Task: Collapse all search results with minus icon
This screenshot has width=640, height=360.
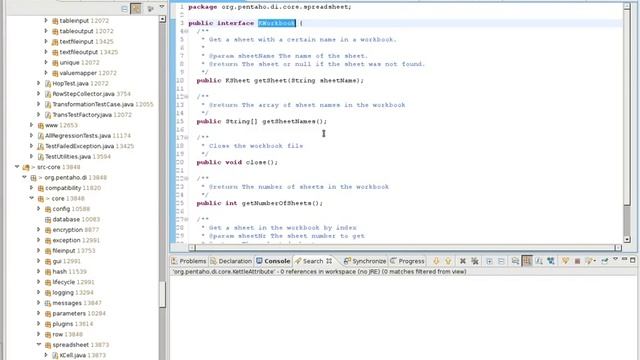Action: 501,261
